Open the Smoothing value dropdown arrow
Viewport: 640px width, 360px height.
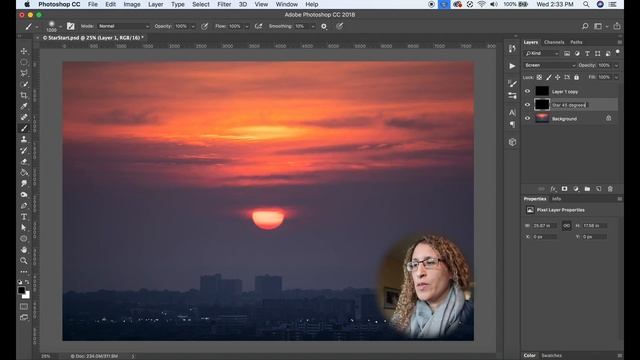tap(313, 27)
